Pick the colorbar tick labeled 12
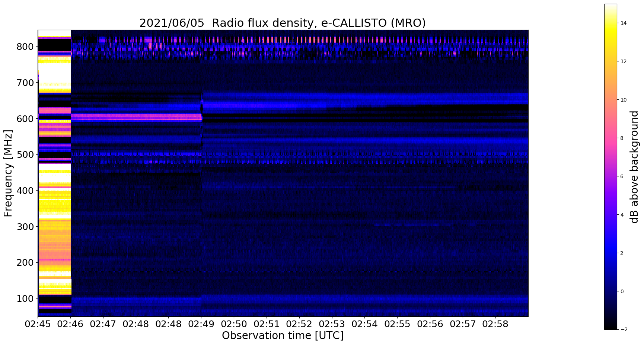 (623, 61)
